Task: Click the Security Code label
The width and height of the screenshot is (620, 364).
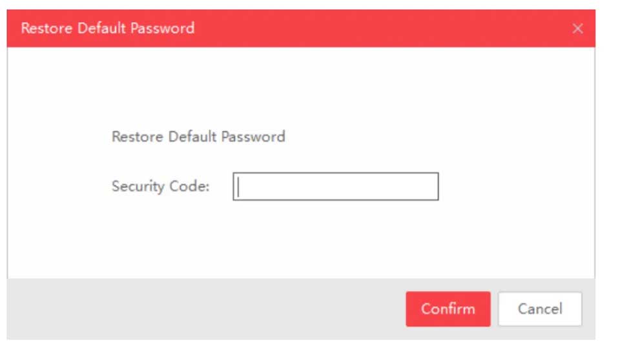Action: pos(160,187)
